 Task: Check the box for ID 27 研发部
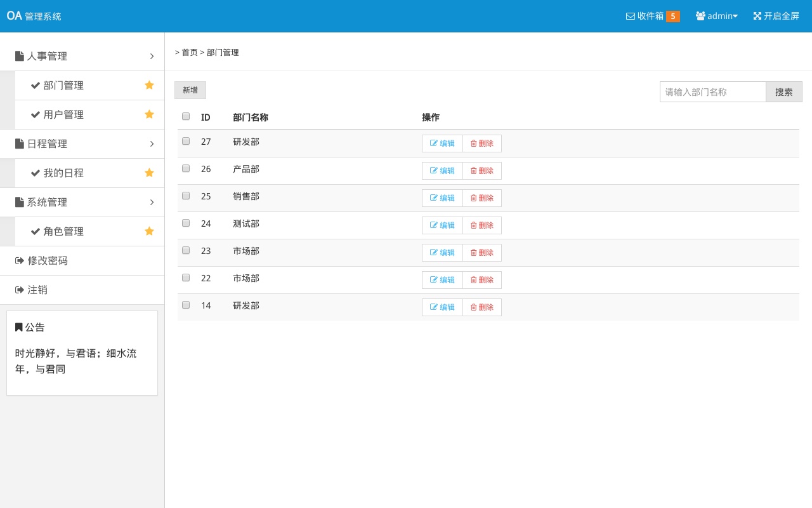[x=186, y=141]
